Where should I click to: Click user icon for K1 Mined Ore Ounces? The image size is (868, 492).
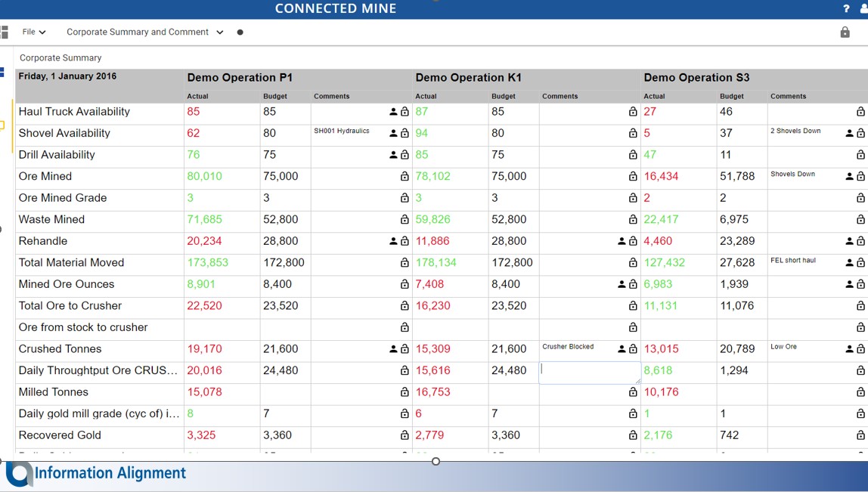(622, 284)
